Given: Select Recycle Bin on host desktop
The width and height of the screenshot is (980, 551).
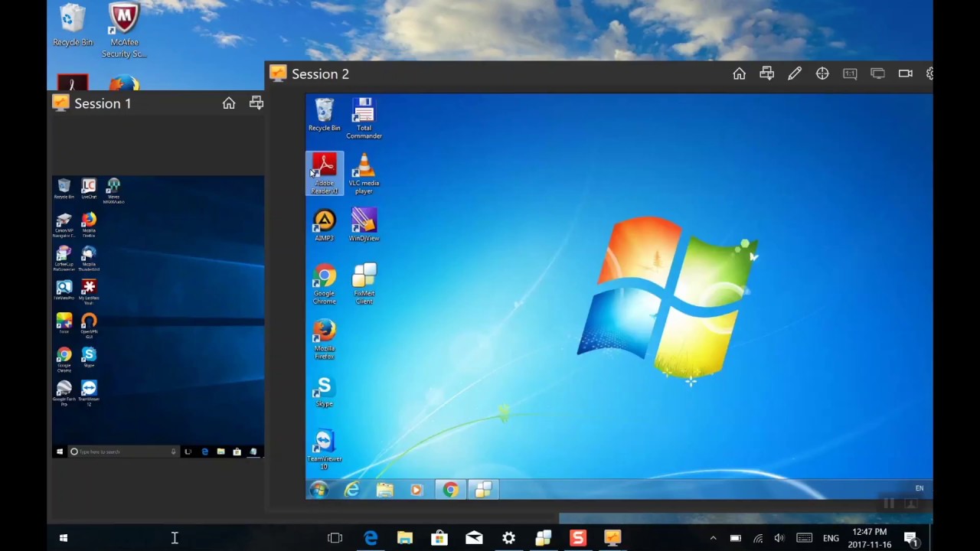Looking at the screenshot, I should (x=73, y=25).
